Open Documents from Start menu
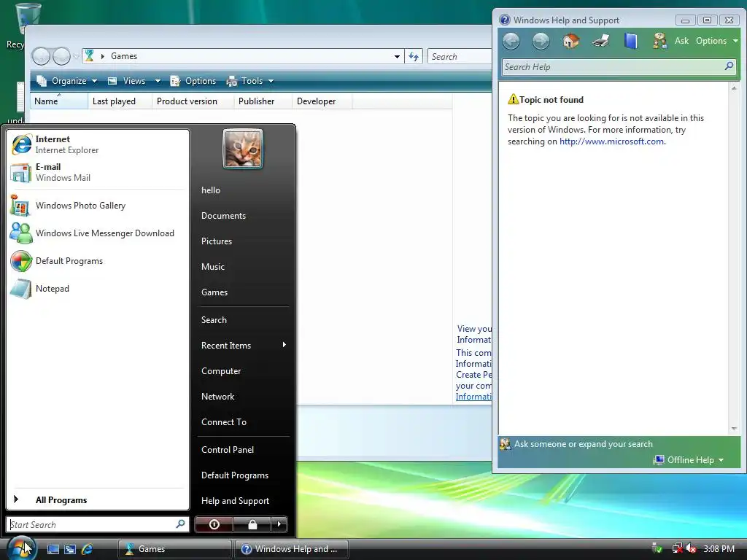The width and height of the screenshot is (747, 560). 243,216
